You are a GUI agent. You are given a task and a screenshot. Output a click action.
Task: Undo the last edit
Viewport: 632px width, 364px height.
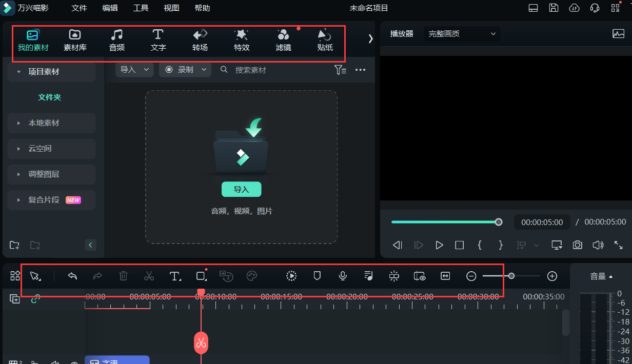click(72, 276)
